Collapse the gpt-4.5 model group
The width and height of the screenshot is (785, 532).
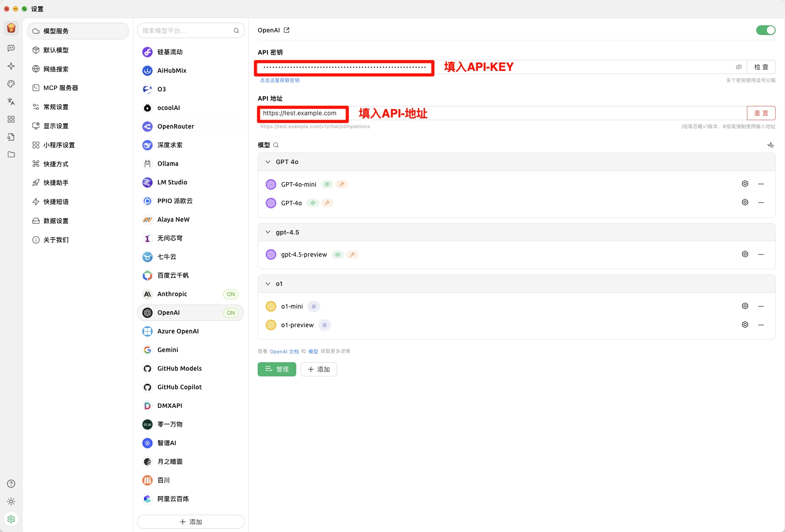click(268, 232)
